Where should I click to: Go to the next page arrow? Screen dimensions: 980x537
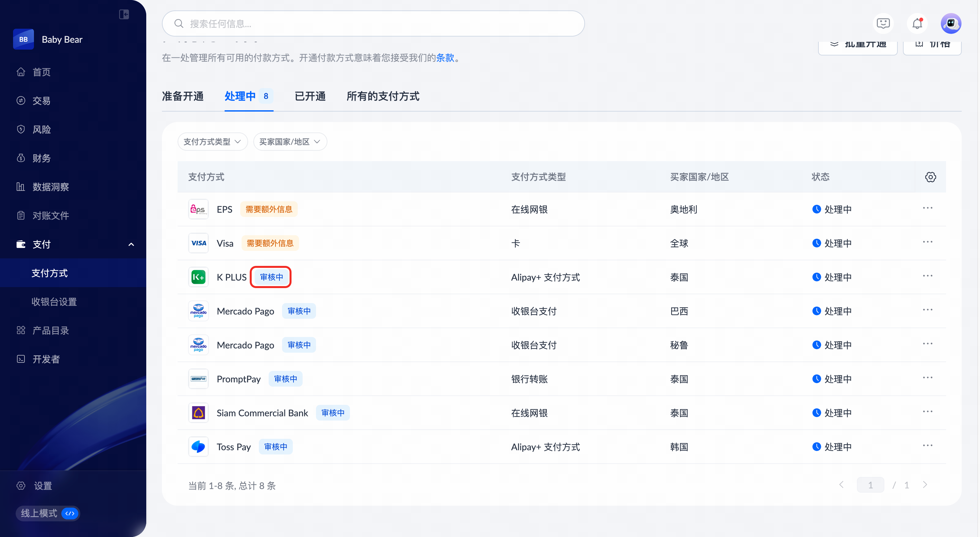[925, 485]
